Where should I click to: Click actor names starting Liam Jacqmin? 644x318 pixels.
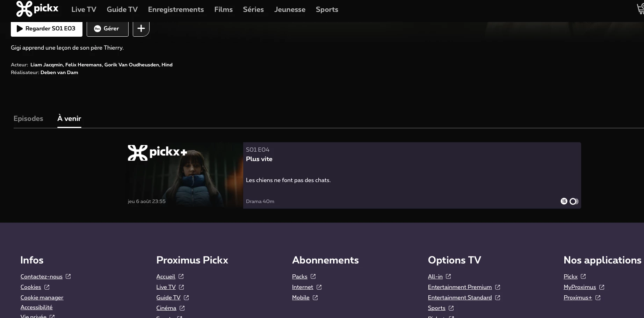pyautogui.click(x=101, y=65)
